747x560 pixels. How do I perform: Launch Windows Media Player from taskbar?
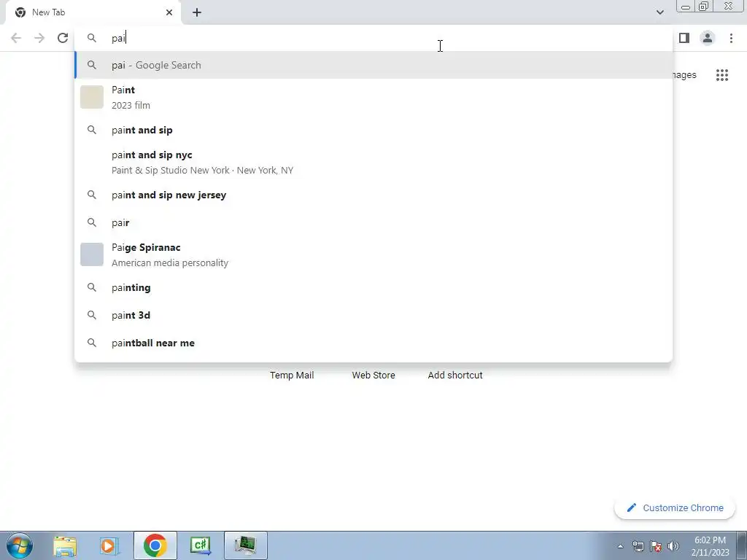[109, 545]
